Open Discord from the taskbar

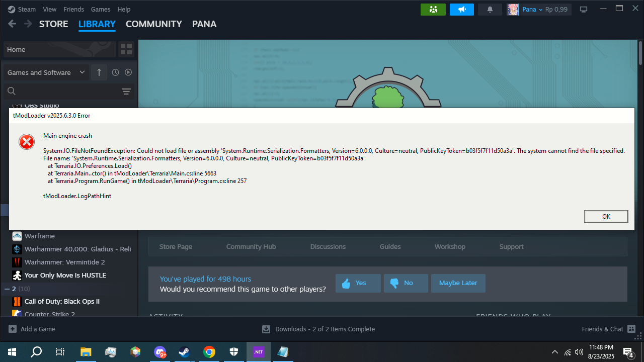(x=160, y=352)
